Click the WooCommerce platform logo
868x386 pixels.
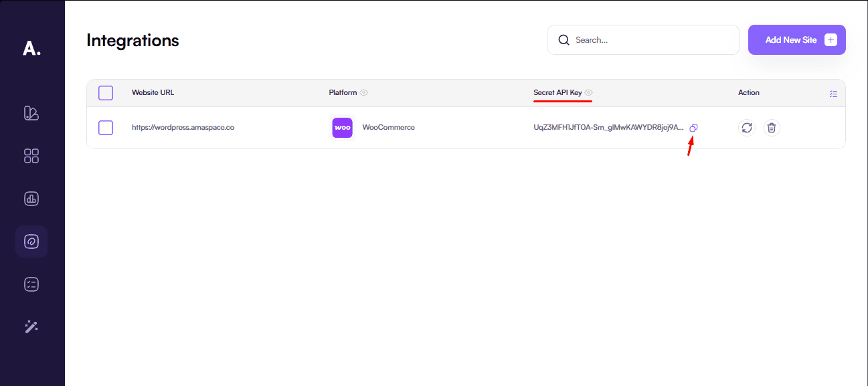tap(342, 128)
